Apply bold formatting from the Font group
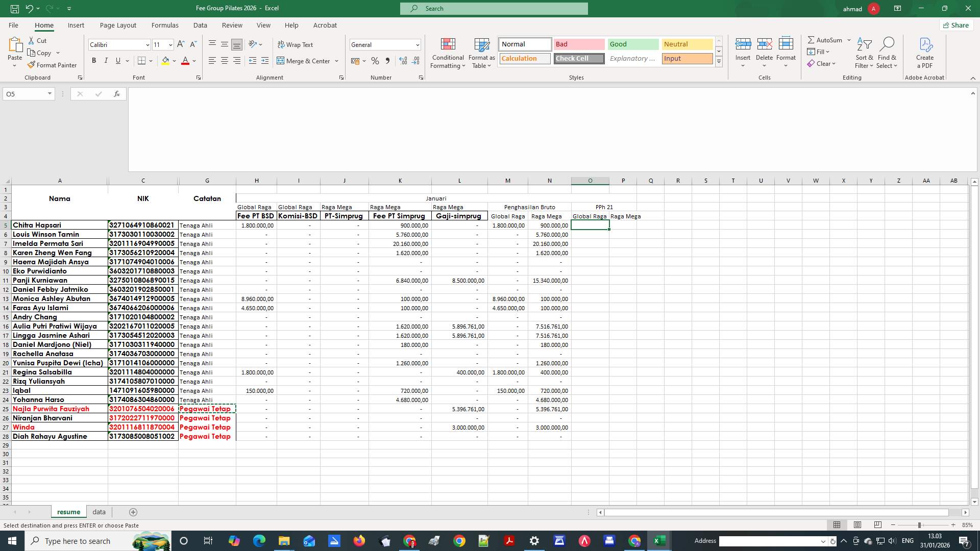This screenshot has width=980, height=551. click(x=93, y=61)
